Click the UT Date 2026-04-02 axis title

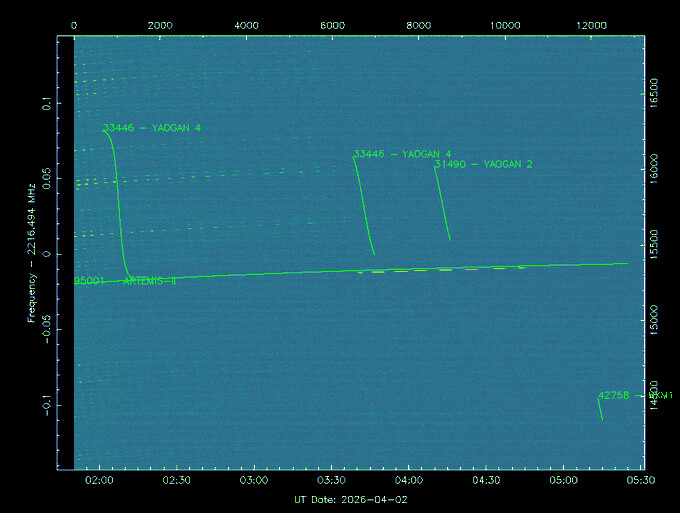point(350,499)
